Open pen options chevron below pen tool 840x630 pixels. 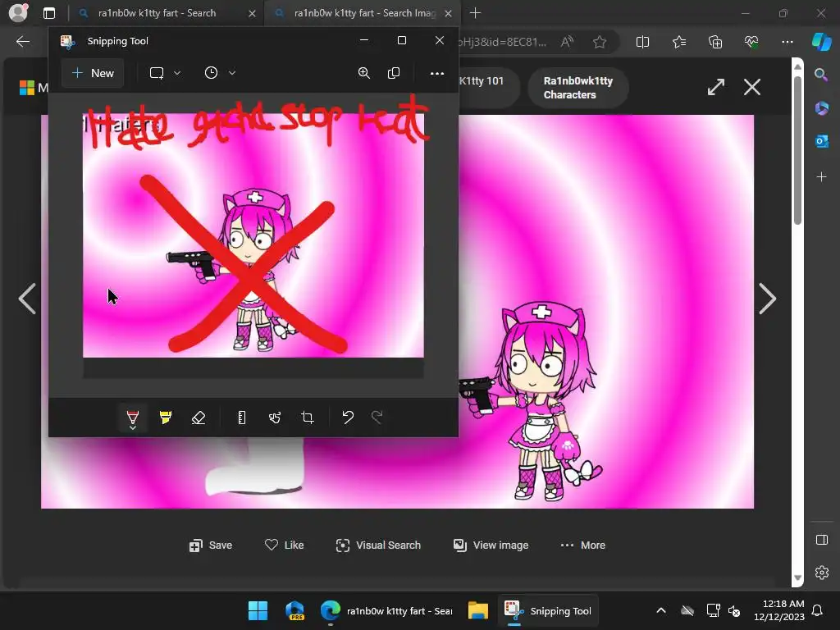click(x=133, y=428)
